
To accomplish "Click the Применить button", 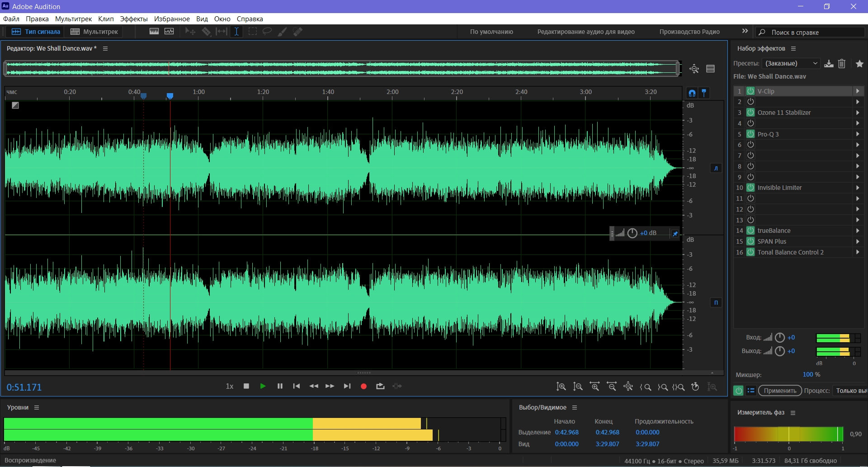I will (780, 391).
